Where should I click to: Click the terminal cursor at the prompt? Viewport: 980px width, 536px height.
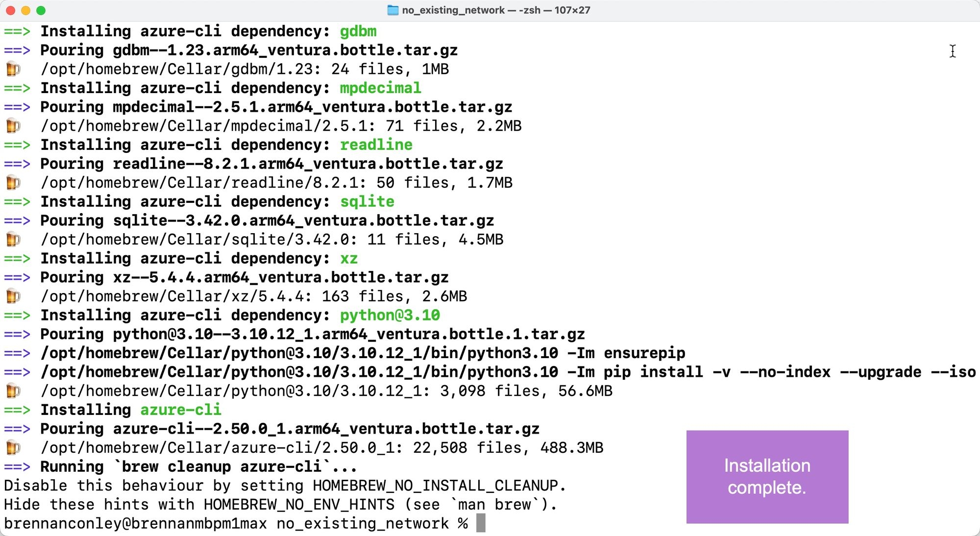tap(481, 523)
